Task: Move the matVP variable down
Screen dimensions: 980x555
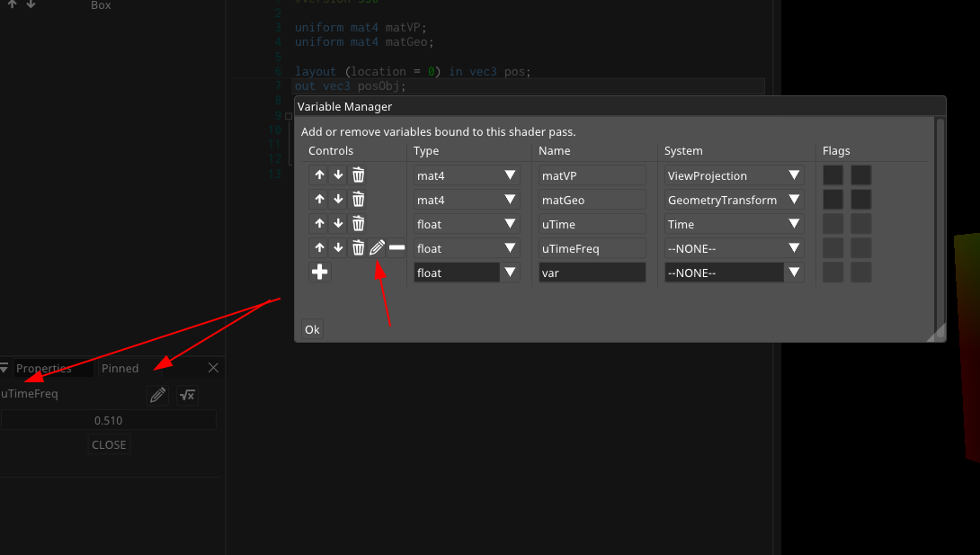Action: [338, 175]
